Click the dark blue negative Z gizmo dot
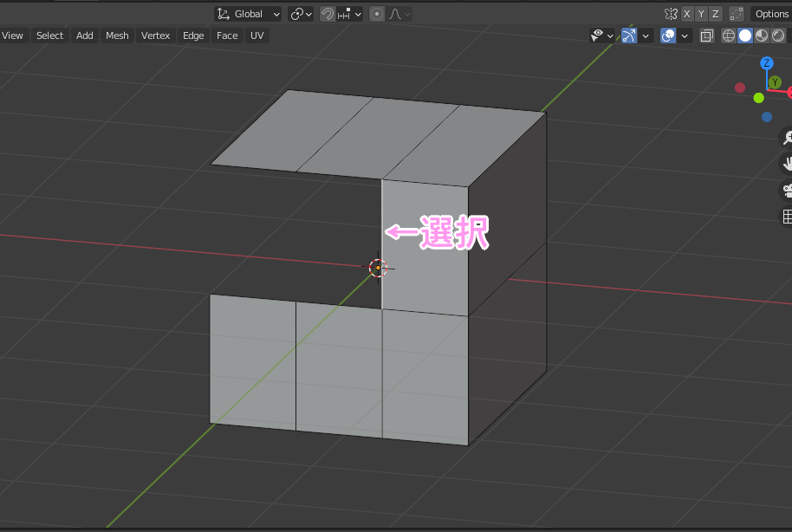The width and height of the screenshot is (792, 532). tap(767, 117)
